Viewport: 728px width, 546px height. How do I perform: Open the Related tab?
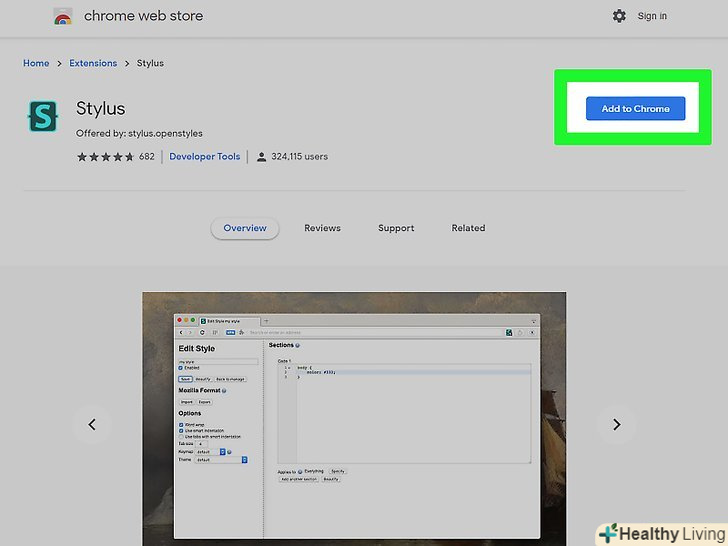click(468, 228)
